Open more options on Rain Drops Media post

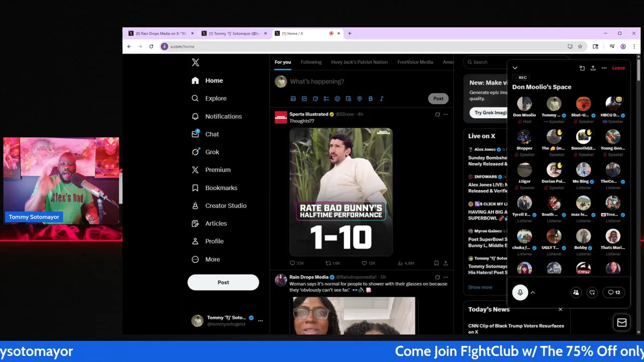pyautogui.click(x=445, y=277)
